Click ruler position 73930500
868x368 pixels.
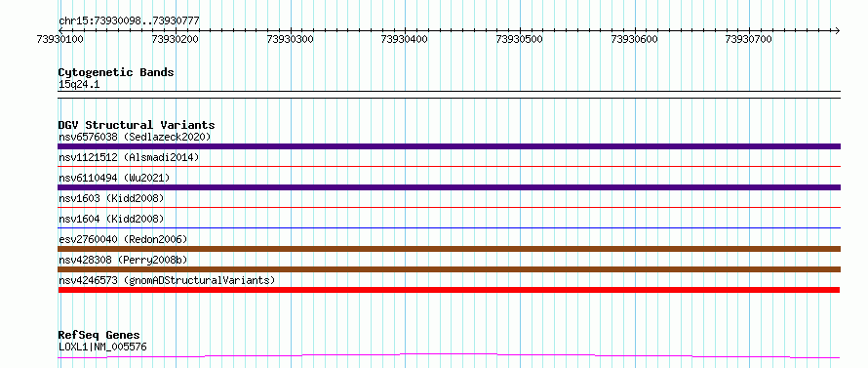point(520,39)
